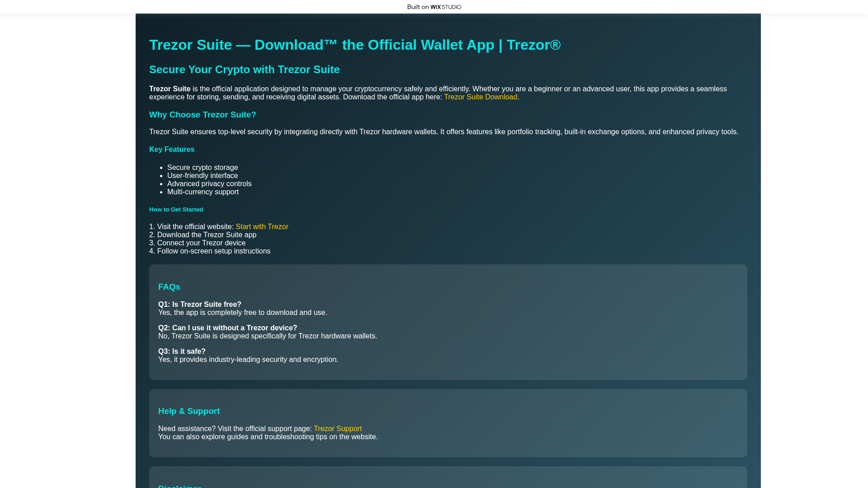Select the question Is Trezor Suite free
The height and width of the screenshot is (488, 868).
pyautogui.click(x=199, y=304)
